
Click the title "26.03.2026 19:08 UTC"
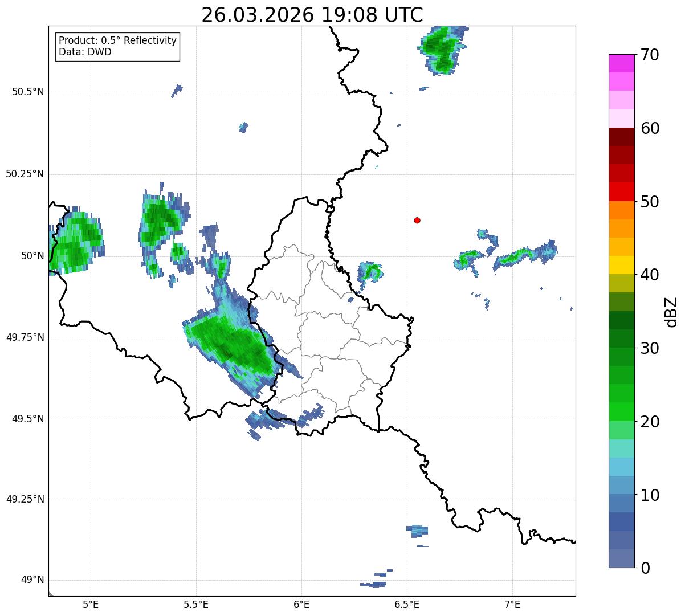(312, 14)
